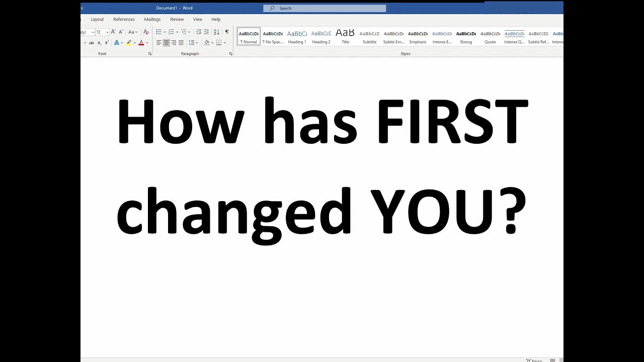The width and height of the screenshot is (644, 362).
Task: Increase font size with Grow Font icon
Action: (x=113, y=32)
